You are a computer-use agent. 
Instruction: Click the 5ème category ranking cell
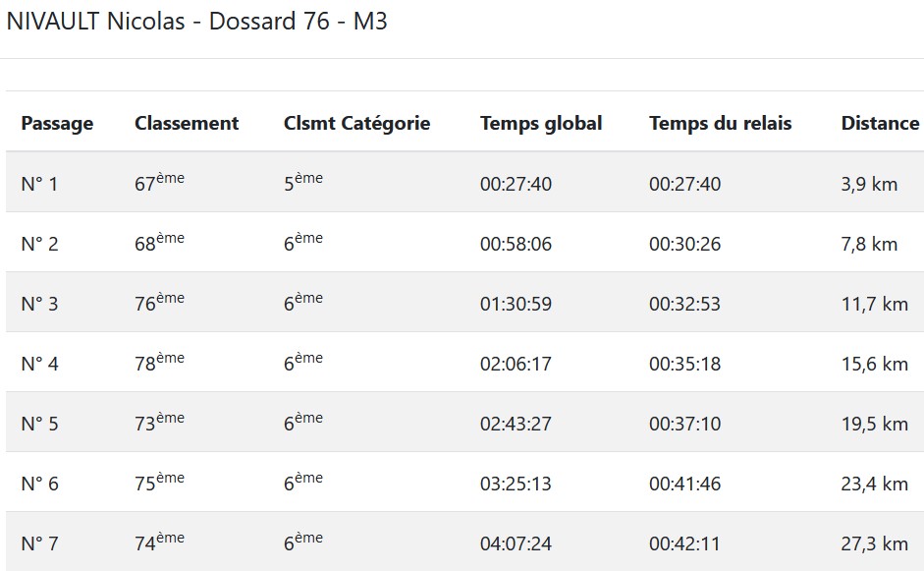coord(302,183)
